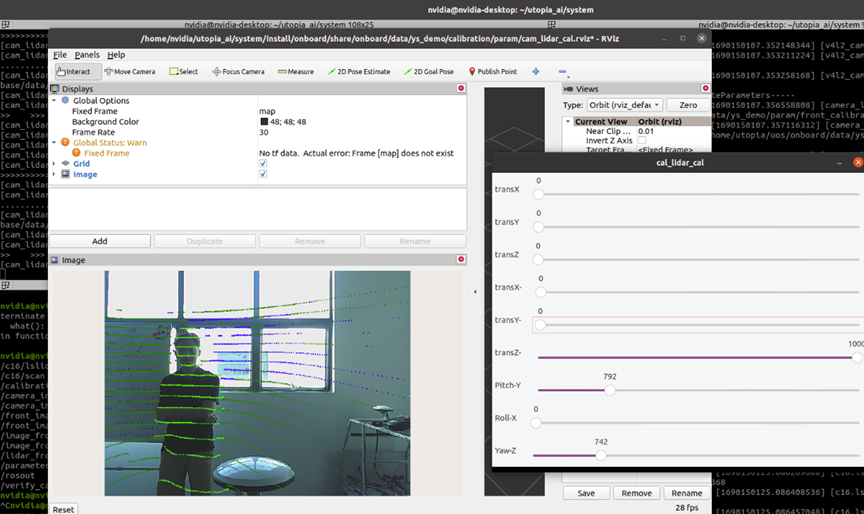This screenshot has width=864, height=514.
Task: Click the Global Status warning icon
Action: (x=66, y=142)
